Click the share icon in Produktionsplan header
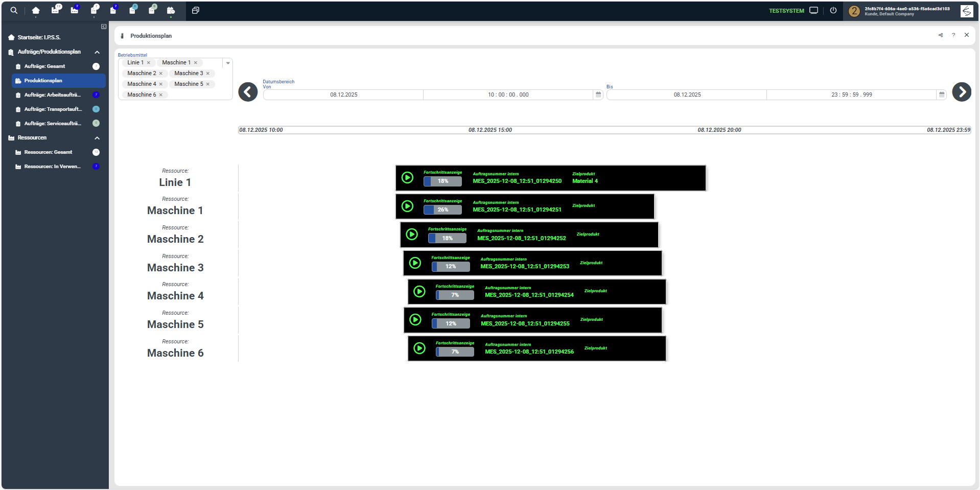The width and height of the screenshot is (980, 490). [x=941, y=35]
